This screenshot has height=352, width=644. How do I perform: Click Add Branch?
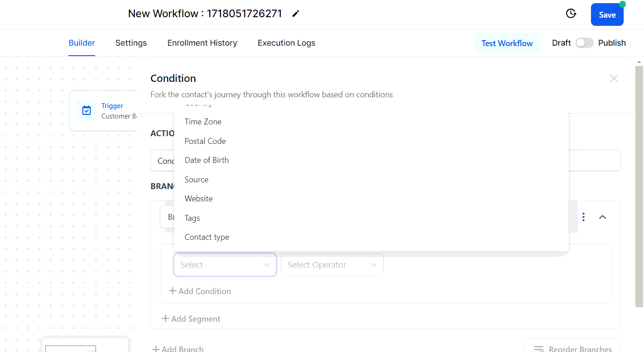[x=178, y=349]
